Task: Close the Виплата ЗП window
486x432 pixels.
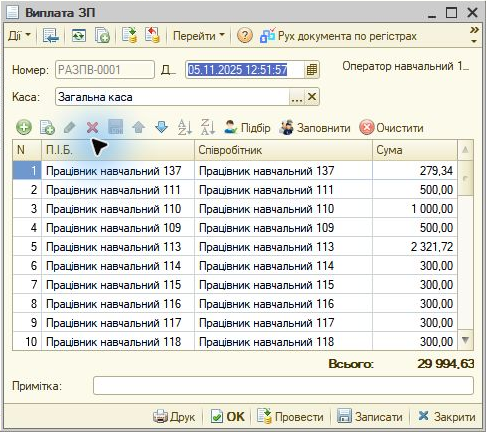Action: [472, 13]
